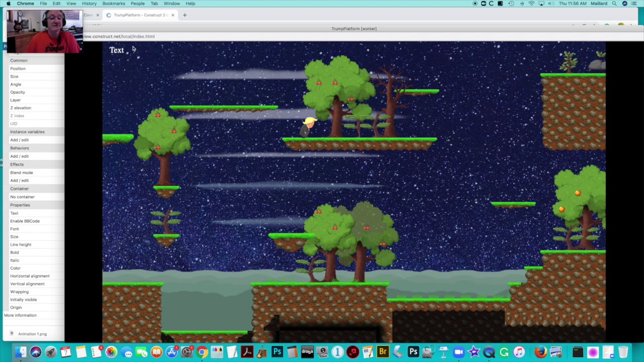Click Siri icon in menu bar
644x362 pixels.
point(625,4)
